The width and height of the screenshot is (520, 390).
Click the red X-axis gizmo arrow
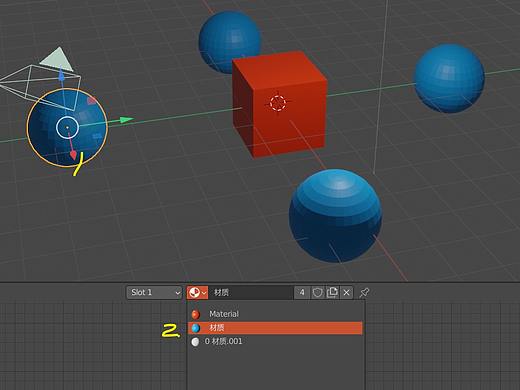pos(74,154)
